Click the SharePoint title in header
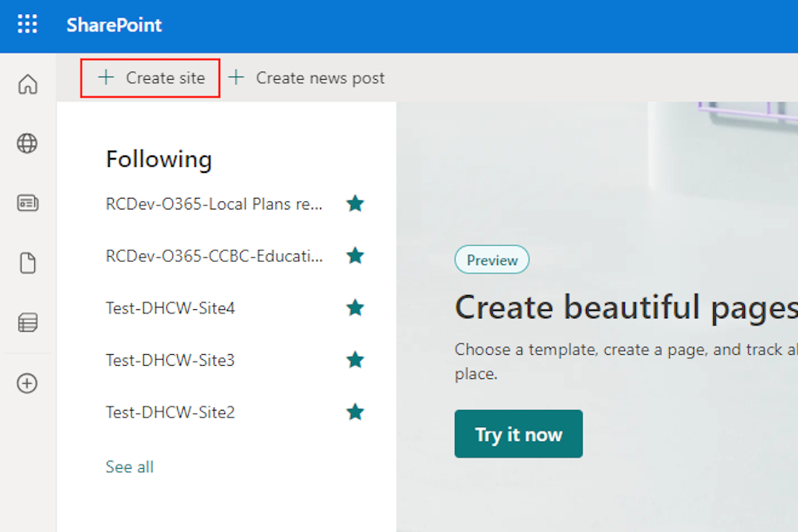This screenshot has height=532, width=798. [x=114, y=25]
